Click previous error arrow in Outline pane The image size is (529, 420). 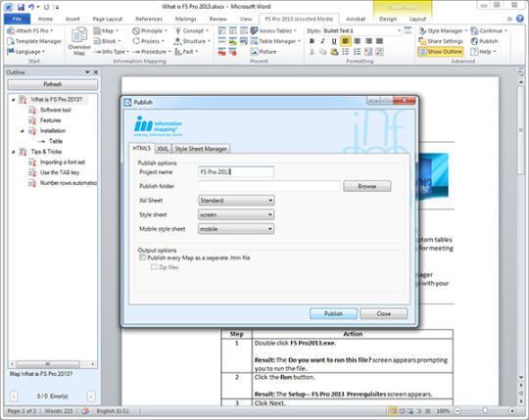(x=14, y=397)
